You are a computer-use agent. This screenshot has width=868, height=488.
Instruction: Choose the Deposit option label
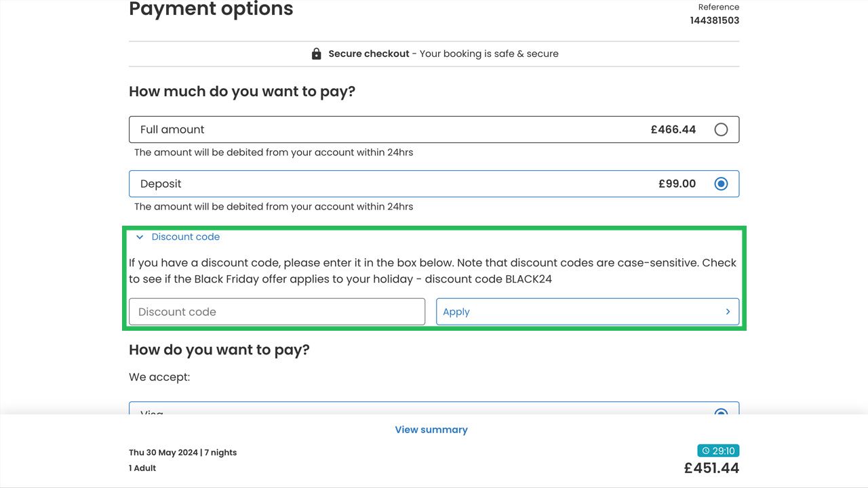pos(161,184)
